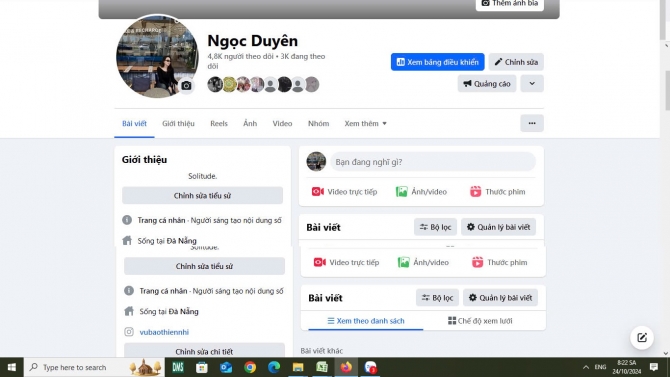Switch to the Nhóm groups tab

[318, 124]
